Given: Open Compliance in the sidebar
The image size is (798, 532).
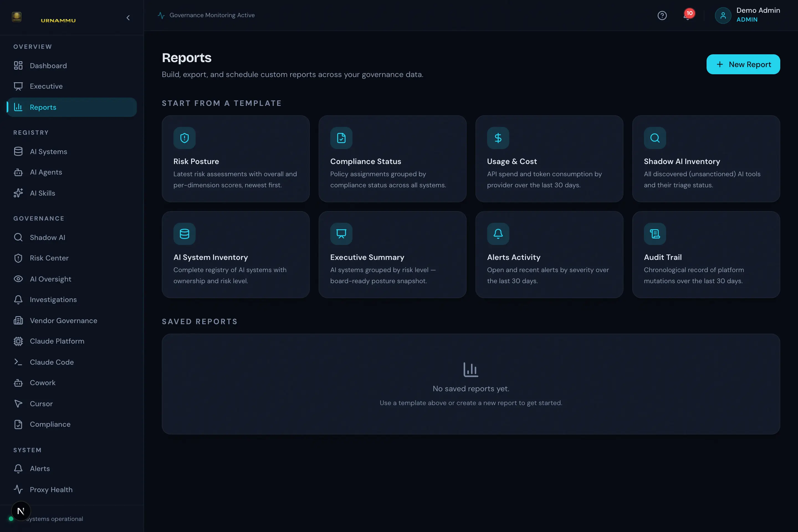Looking at the screenshot, I should pyautogui.click(x=71, y=424).
